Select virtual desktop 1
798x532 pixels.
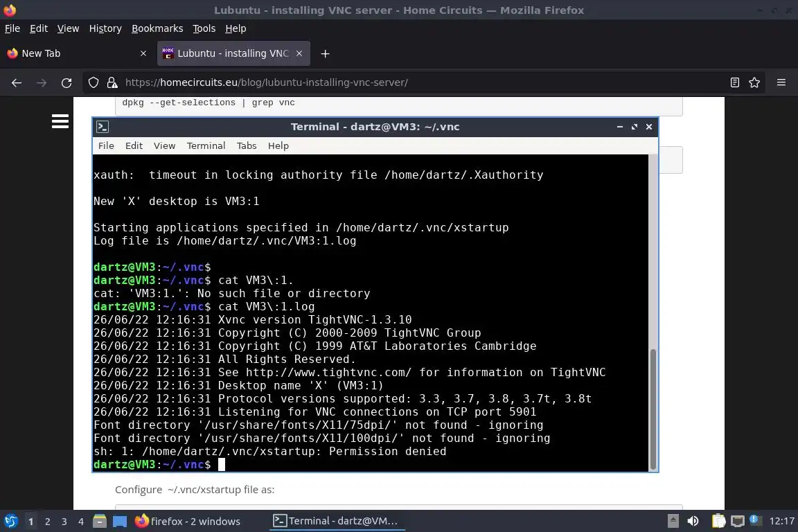coord(30,522)
